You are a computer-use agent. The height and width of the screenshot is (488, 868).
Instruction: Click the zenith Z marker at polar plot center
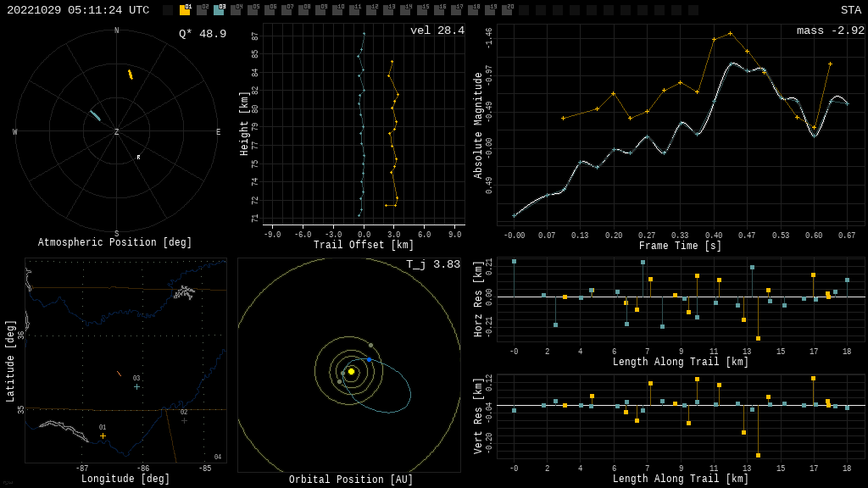[x=117, y=132]
